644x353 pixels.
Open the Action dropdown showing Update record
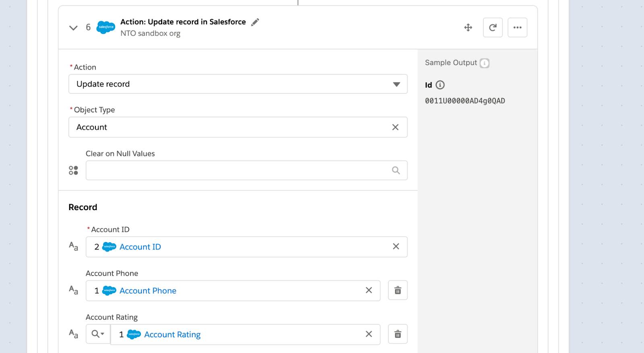pos(238,84)
